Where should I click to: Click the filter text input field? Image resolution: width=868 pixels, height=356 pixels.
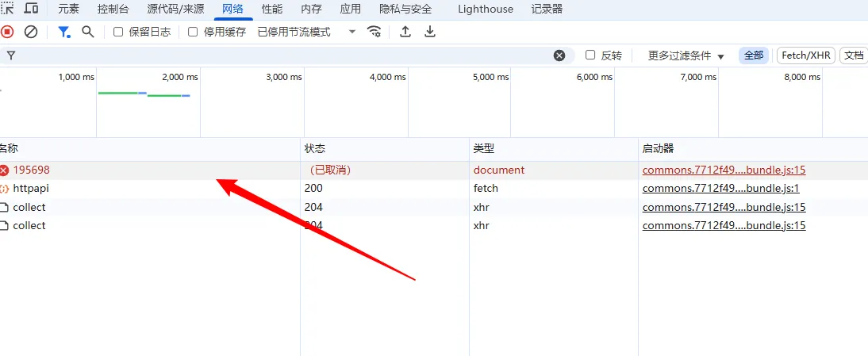click(x=278, y=56)
